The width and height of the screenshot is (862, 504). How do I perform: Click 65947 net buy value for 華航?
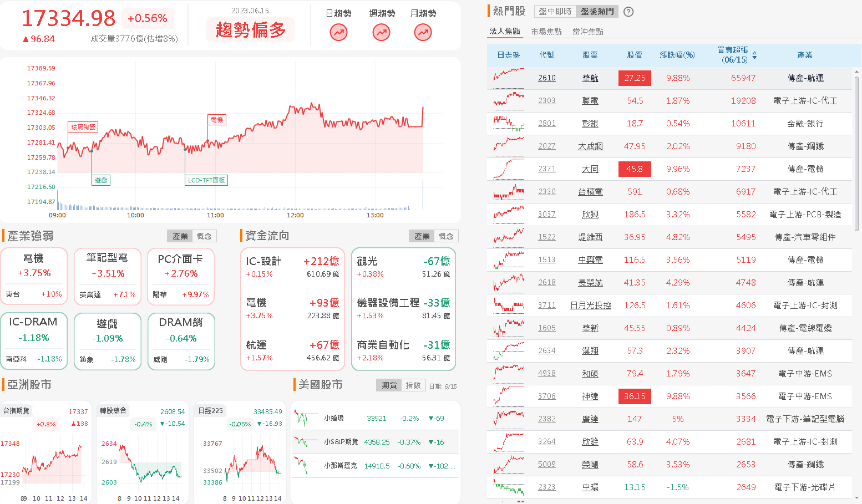coord(743,78)
